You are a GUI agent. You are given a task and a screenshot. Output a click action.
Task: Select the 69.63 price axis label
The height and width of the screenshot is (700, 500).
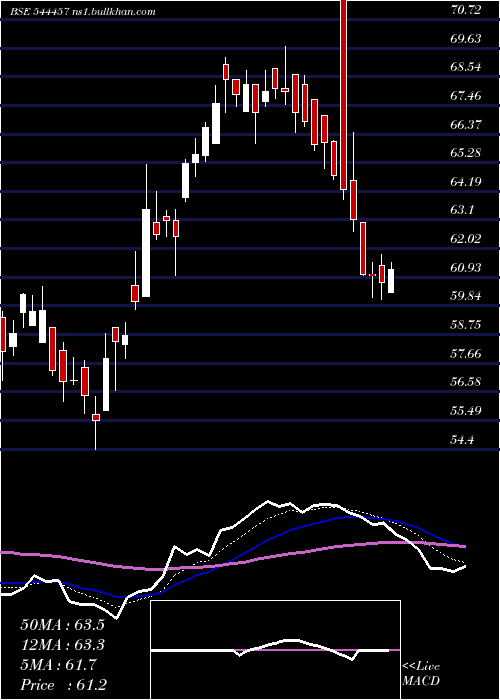tap(465, 38)
